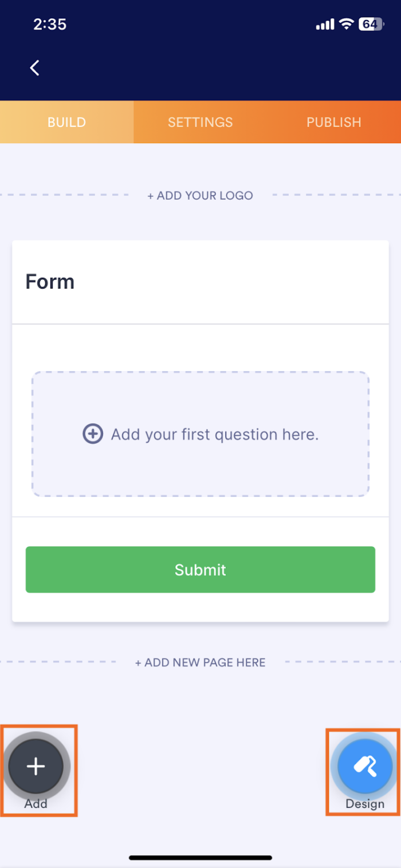This screenshot has width=401, height=868.
Task: Switch to the SETTINGS tab
Action: click(200, 122)
